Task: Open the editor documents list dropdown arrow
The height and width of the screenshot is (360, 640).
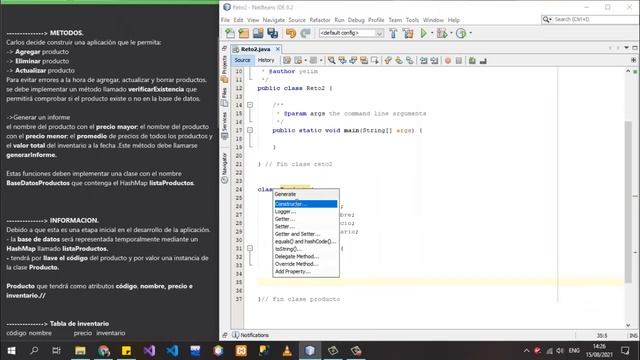Action: tap(627, 48)
